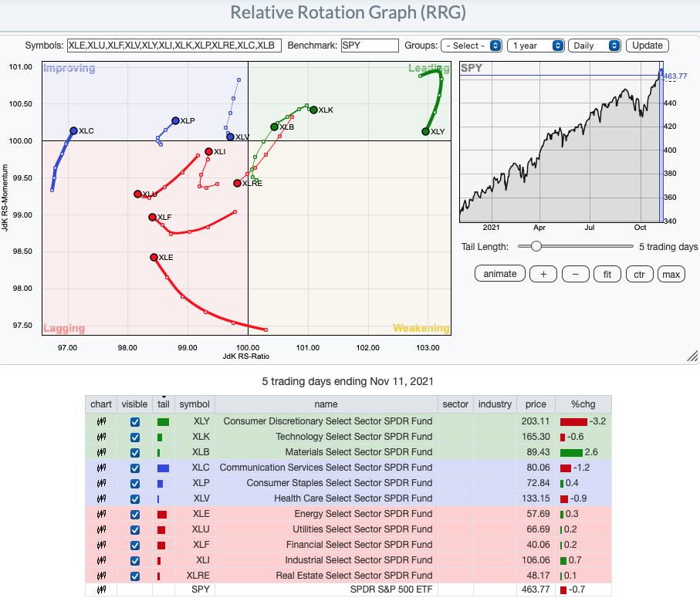700x598 pixels.
Task: Open the Groups select dropdown
Action: click(x=472, y=46)
